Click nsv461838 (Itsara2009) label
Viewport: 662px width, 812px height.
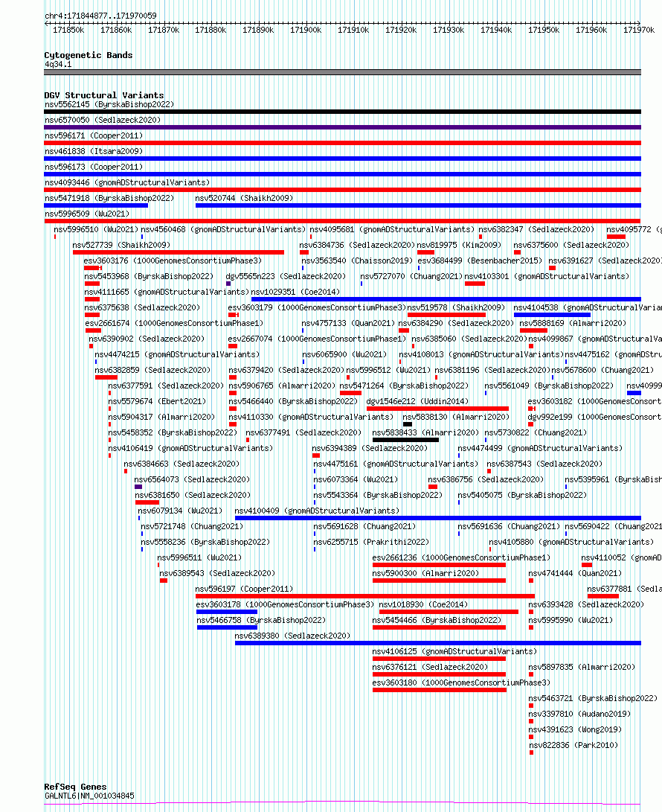pyautogui.click(x=94, y=151)
